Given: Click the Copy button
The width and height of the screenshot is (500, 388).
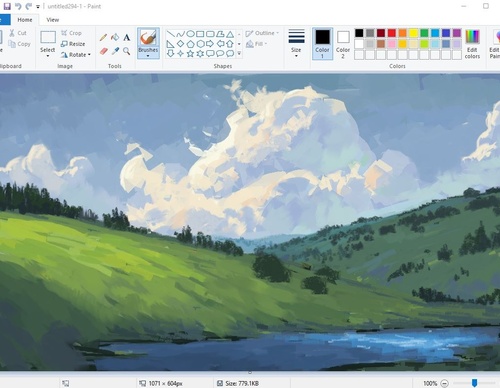Looking at the screenshot, I should (19, 44).
